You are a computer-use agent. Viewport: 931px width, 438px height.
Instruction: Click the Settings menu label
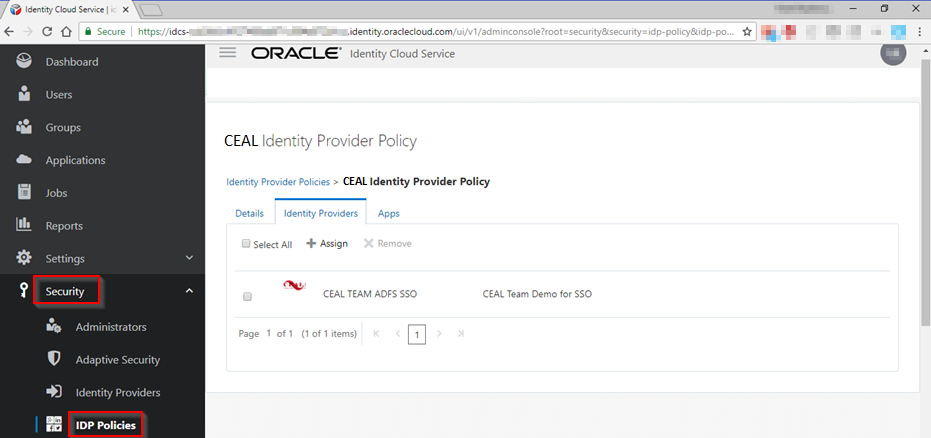coord(65,259)
